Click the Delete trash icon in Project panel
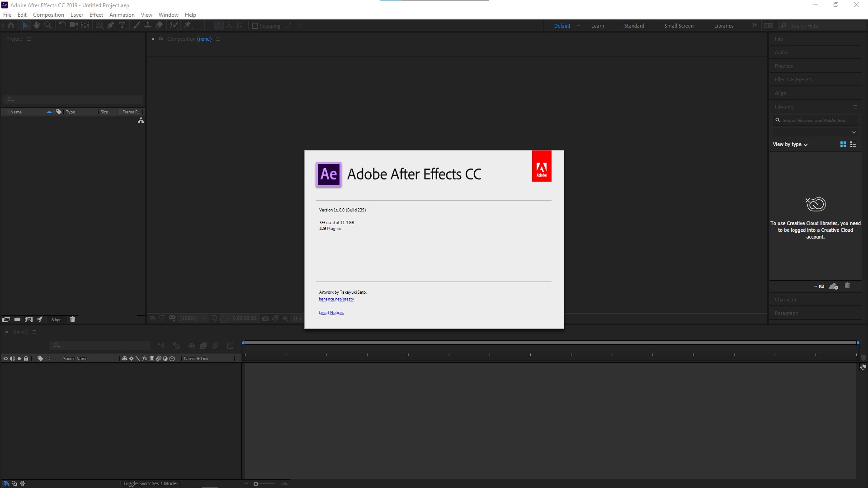 click(72, 319)
